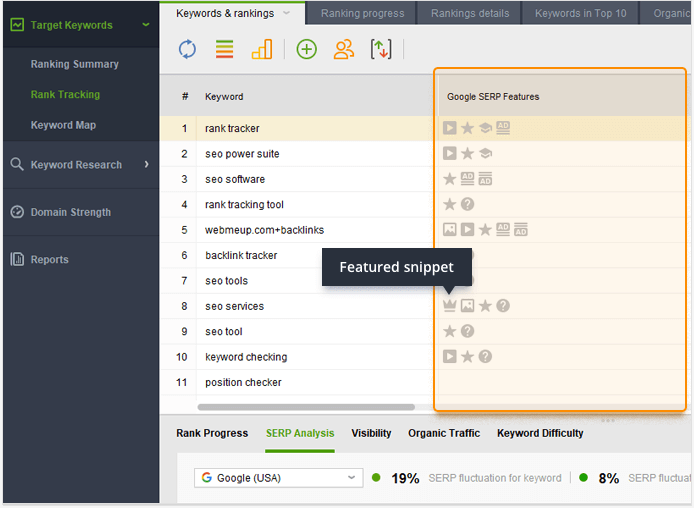
Task: Click image icon in webmeup.com+backlinks row
Action: point(450,230)
